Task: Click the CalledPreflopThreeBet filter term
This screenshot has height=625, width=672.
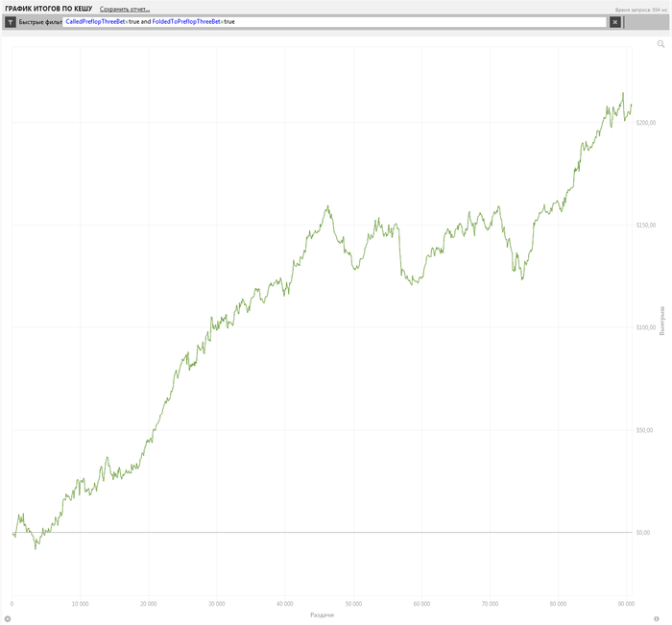Action: tap(95, 21)
